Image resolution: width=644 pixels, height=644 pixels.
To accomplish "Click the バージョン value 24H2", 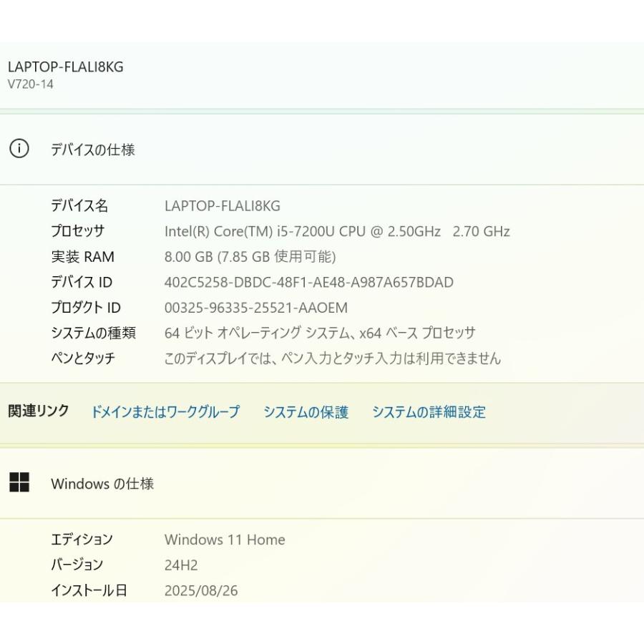I will (x=181, y=565).
